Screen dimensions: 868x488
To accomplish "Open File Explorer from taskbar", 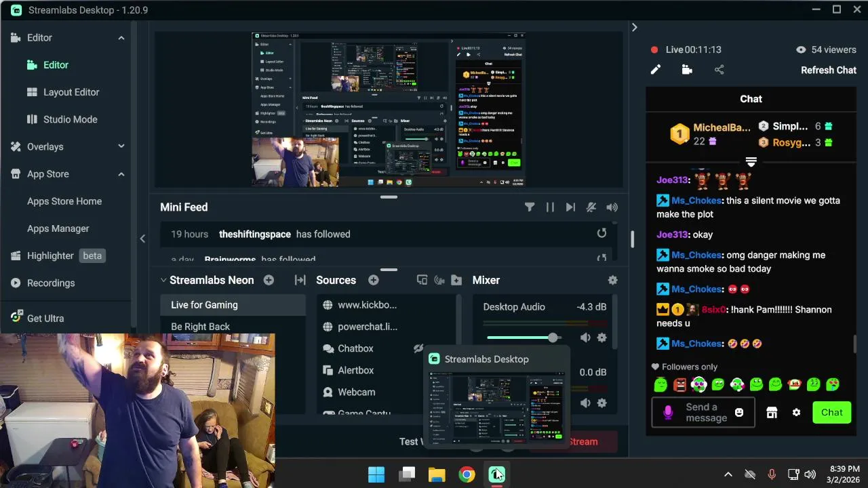I will 437,474.
